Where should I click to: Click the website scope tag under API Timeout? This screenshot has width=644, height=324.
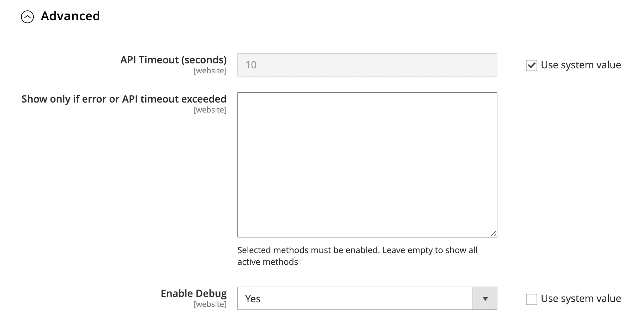point(210,71)
